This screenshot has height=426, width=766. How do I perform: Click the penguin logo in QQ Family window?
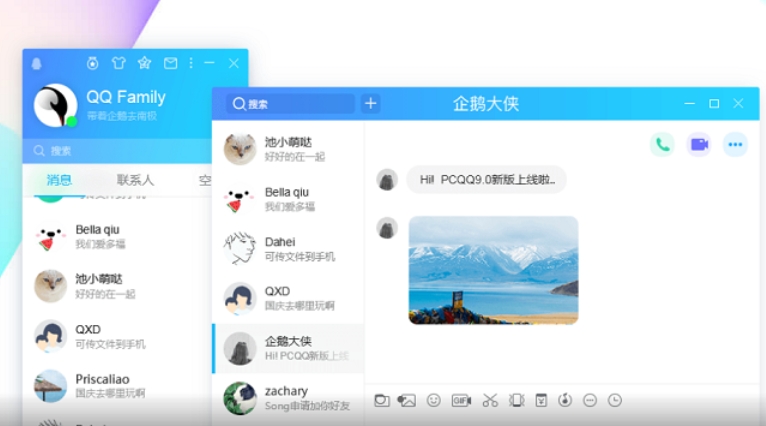point(37,64)
